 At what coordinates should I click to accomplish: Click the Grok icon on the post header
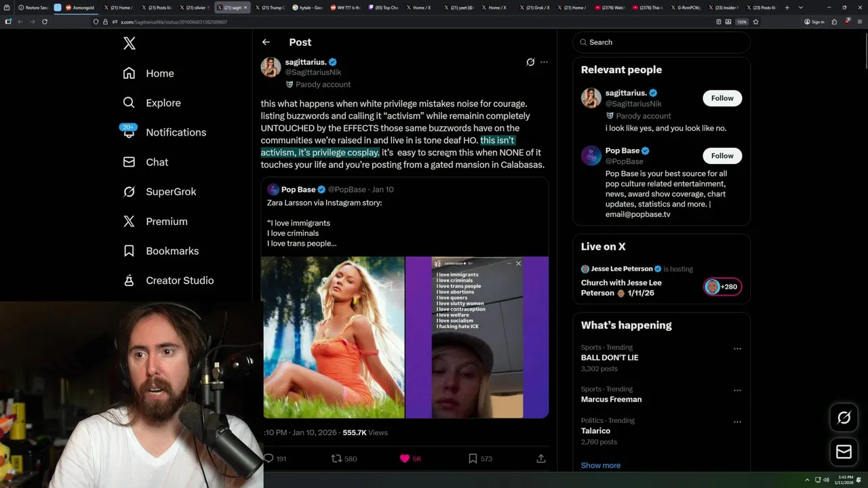pyautogui.click(x=530, y=62)
